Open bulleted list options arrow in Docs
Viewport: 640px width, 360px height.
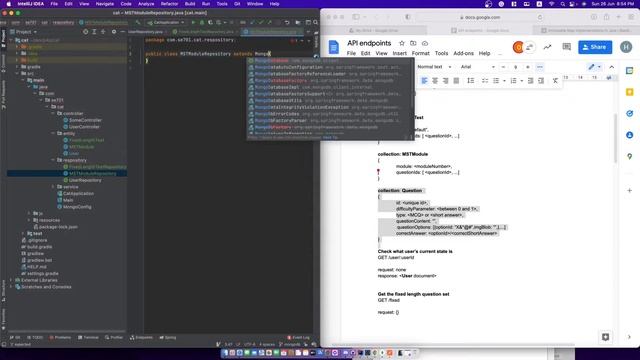pyautogui.click(x=504, y=81)
